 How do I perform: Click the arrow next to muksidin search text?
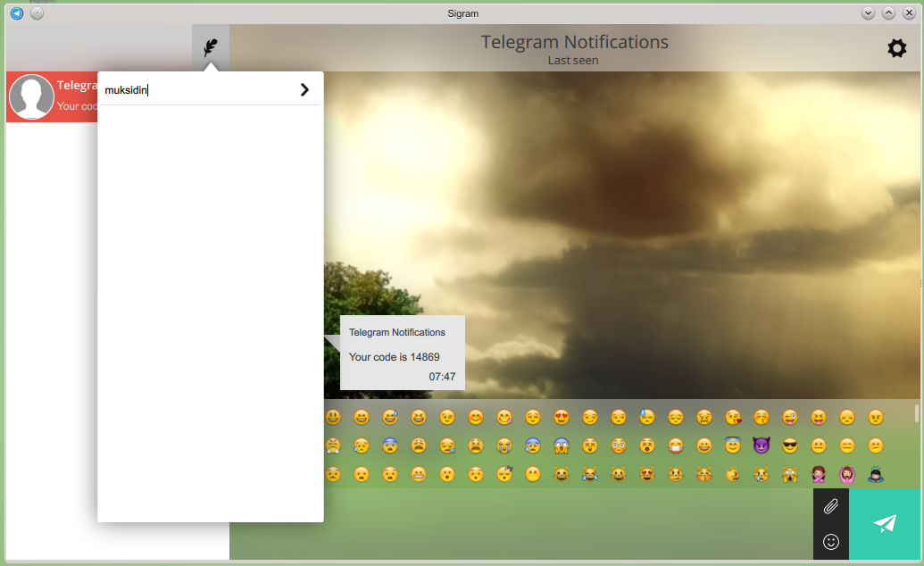(x=304, y=88)
